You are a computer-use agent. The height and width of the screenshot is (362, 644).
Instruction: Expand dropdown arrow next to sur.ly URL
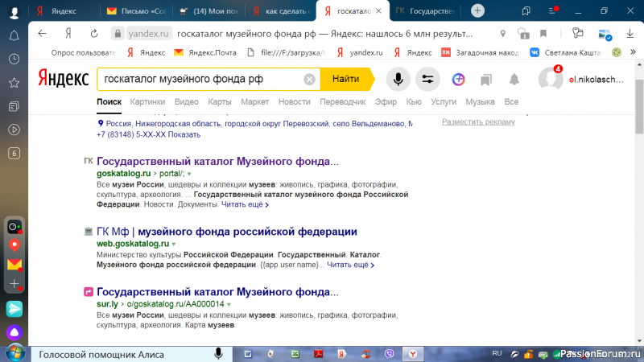pyautogui.click(x=229, y=305)
